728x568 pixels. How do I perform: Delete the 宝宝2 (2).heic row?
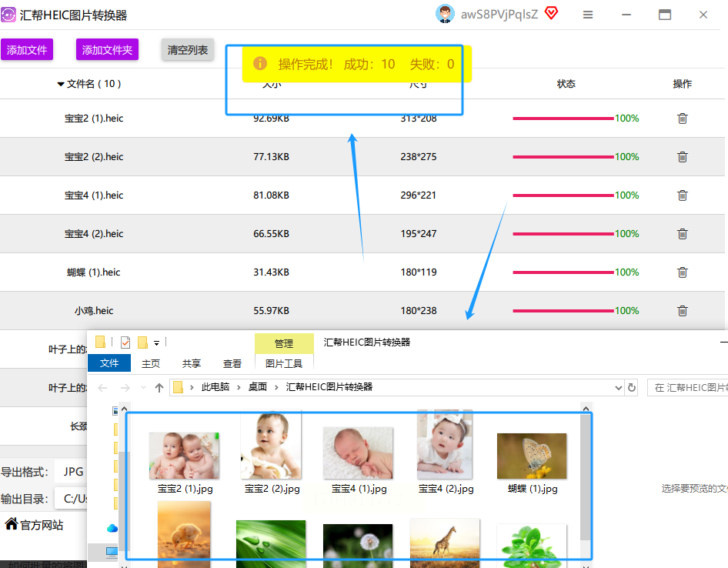pyautogui.click(x=682, y=157)
